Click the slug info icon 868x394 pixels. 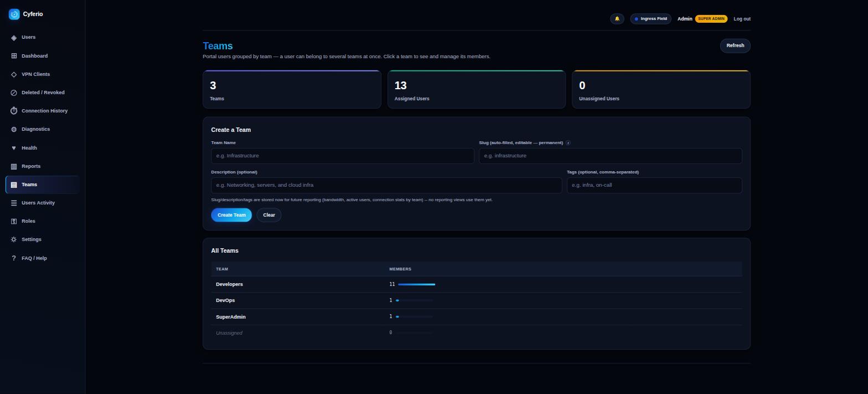click(568, 143)
